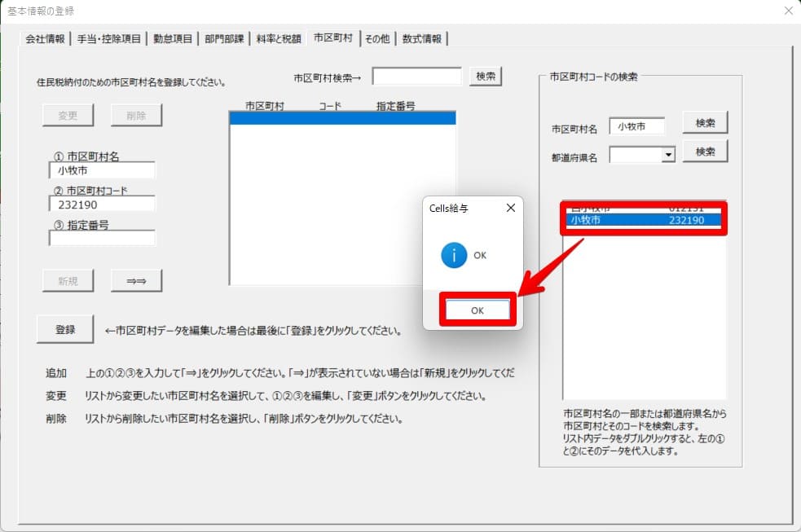This screenshot has height=532, width=801.
Task: Go to the 部門部課 tab
Action: pyautogui.click(x=224, y=38)
